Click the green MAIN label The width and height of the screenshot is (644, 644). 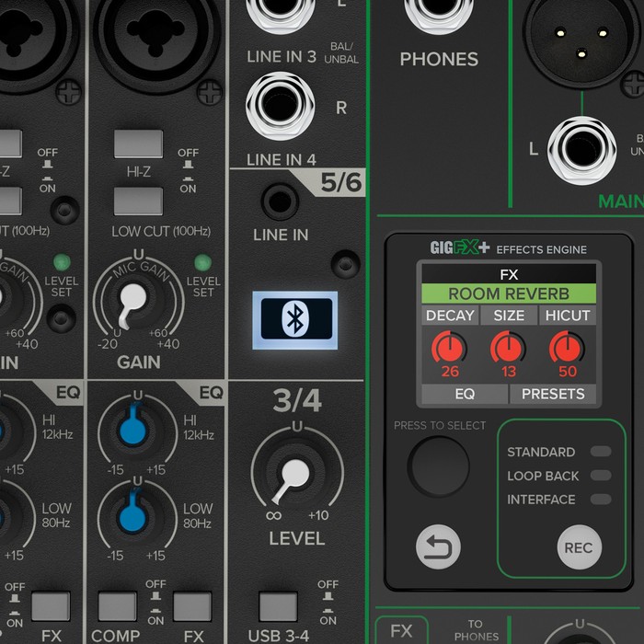pyautogui.click(x=621, y=201)
